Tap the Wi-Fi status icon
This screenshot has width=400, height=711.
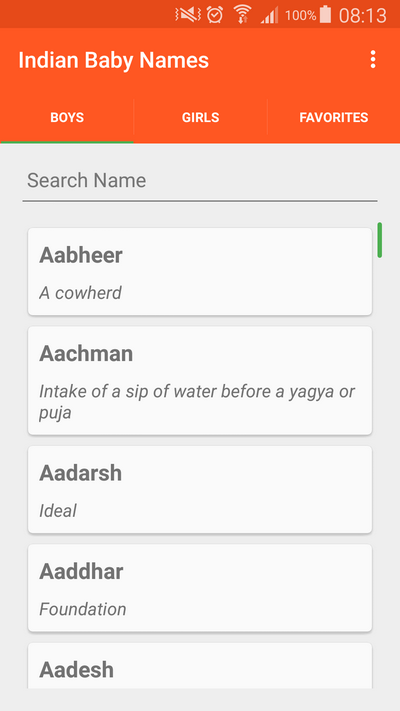coord(243,14)
